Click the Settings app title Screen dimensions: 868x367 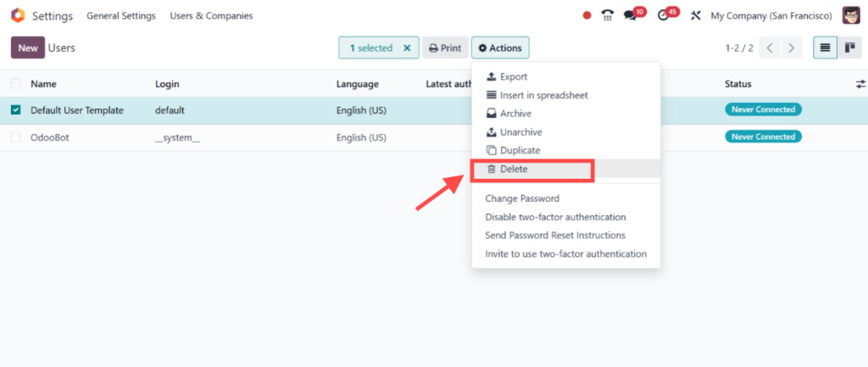coord(52,16)
